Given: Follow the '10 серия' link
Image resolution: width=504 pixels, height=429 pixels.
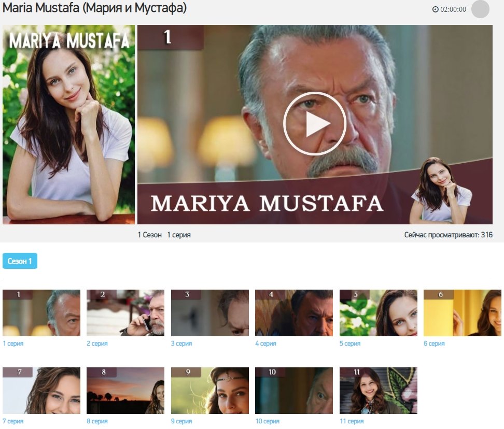Looking at the screenshot, I should pos(268,421).
